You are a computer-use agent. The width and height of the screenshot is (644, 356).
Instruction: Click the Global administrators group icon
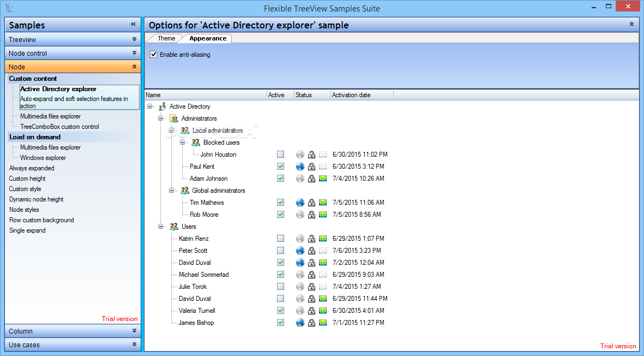coord(185,191)
